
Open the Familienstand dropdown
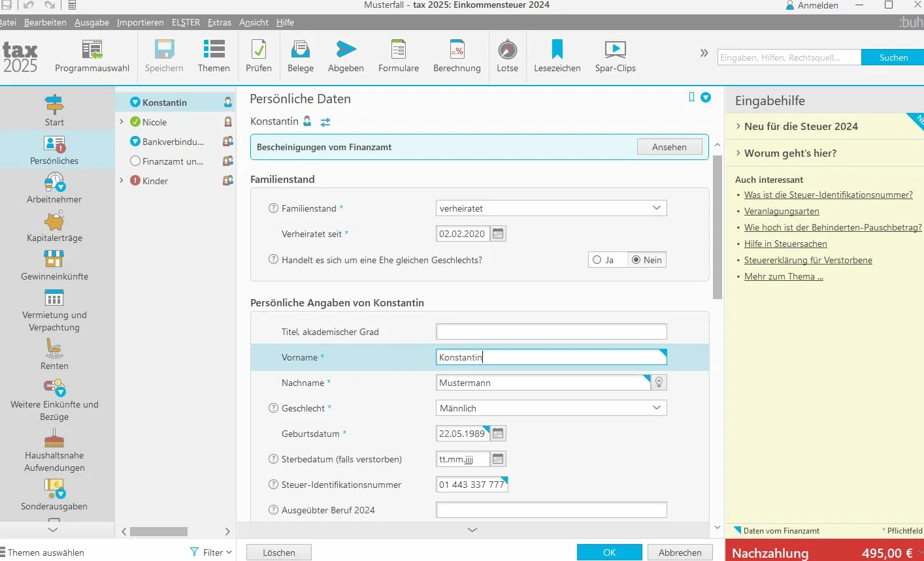[x=551, y=208]
